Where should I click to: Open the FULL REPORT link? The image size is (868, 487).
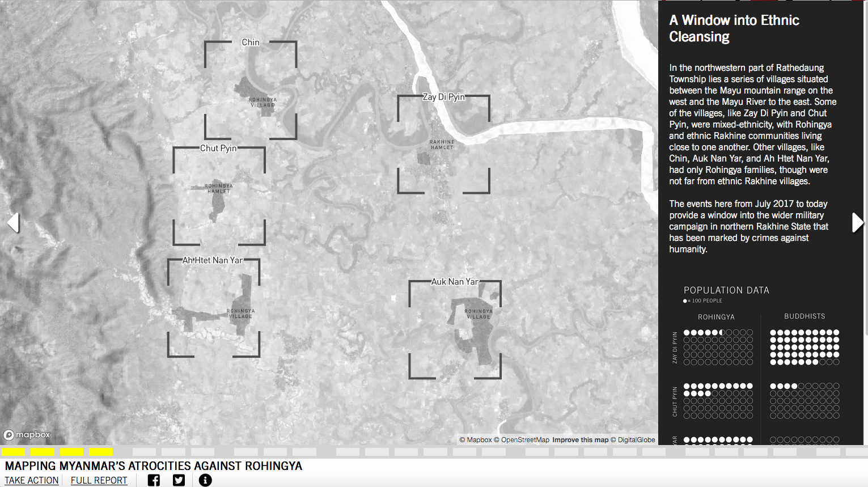(x=99, y=480)
